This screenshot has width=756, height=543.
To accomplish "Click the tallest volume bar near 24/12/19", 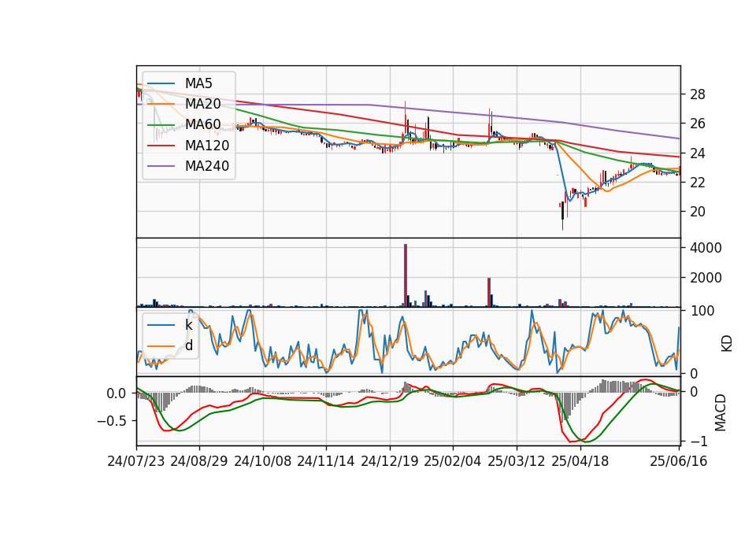I will [406, 275].
